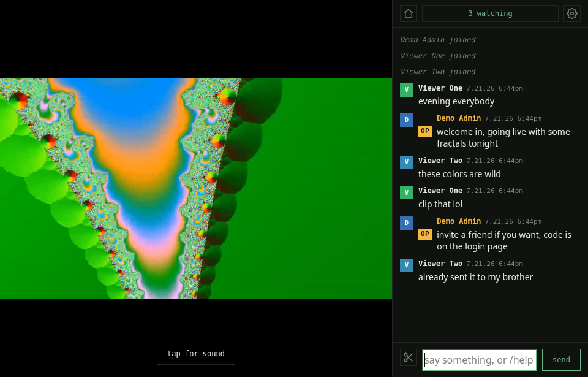Viewport: 588px width, 377px height.
Task: Focus the 'say something, or /help' input
Action: pos(479,360)
